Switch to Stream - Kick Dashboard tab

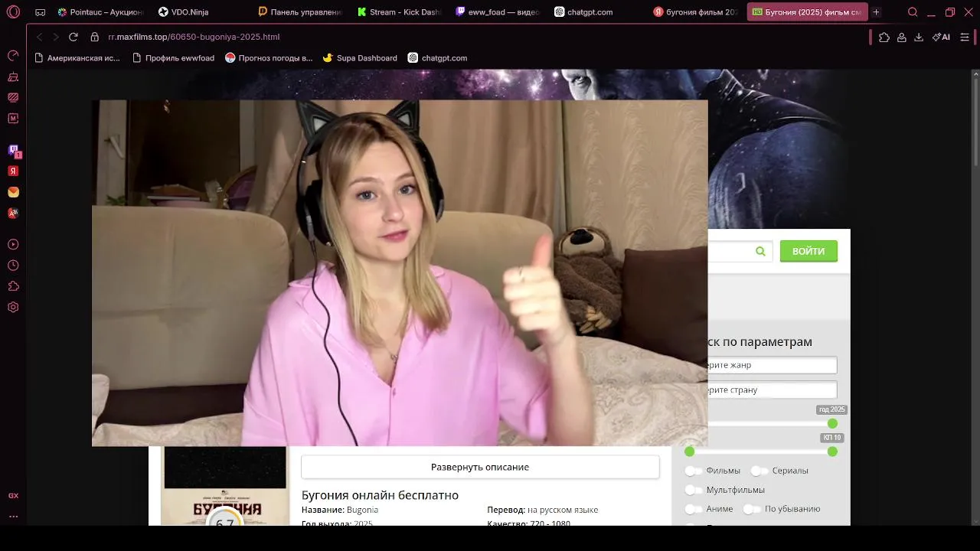400,12
